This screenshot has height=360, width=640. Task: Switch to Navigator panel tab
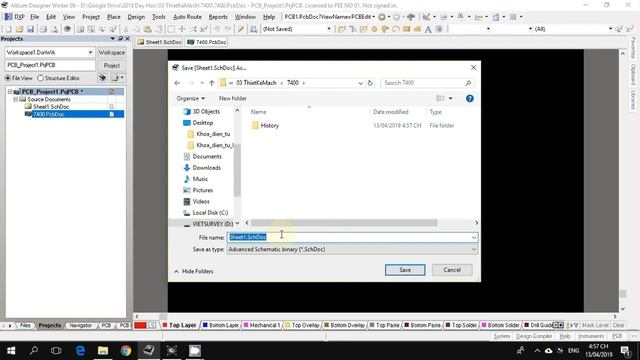click(80, 325)
